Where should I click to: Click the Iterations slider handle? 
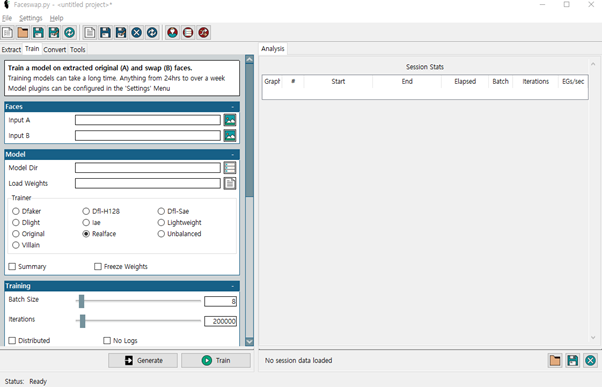[x=83, y=321]
